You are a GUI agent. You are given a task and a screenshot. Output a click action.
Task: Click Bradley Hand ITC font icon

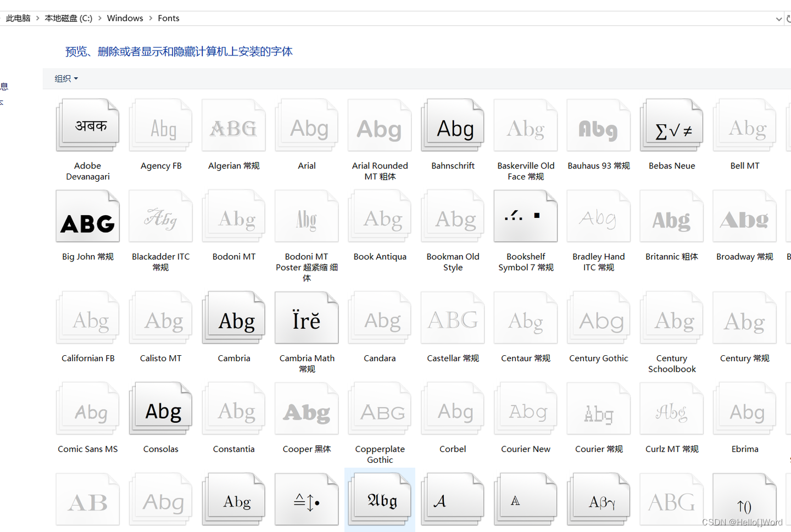point(599,216)
